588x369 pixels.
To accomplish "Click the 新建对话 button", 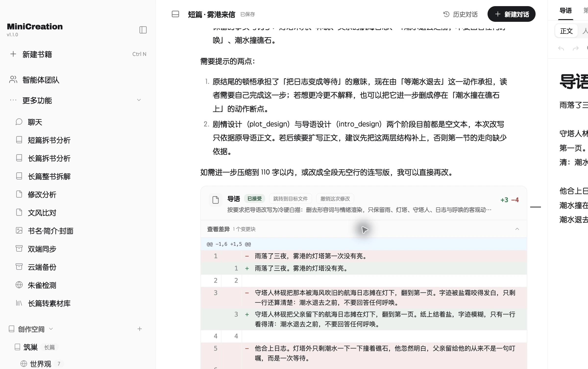I will [x=511, y=14].
